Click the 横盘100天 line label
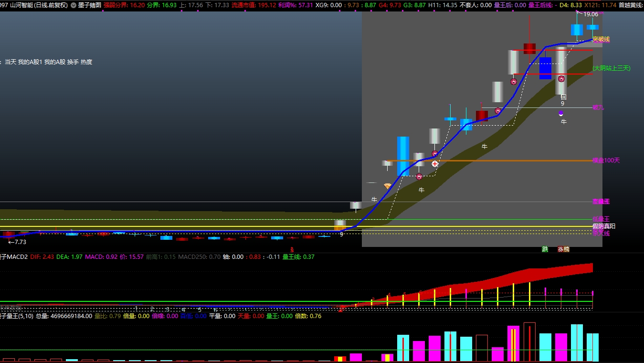The height and width of the screenshot is (363, 644). pyautogui.click(x=606, y=160)
